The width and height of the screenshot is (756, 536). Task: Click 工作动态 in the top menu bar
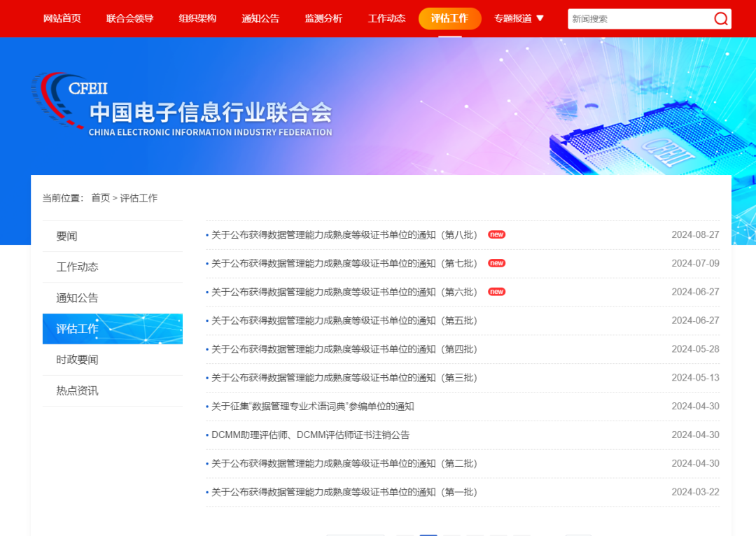tap(385, 19)
